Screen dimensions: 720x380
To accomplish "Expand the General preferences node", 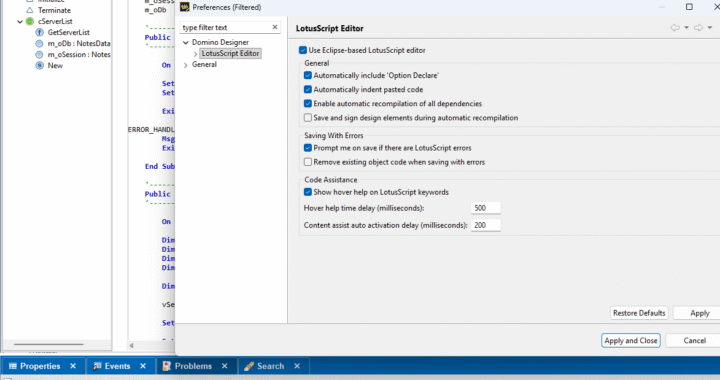I will [x=186, y=65].
